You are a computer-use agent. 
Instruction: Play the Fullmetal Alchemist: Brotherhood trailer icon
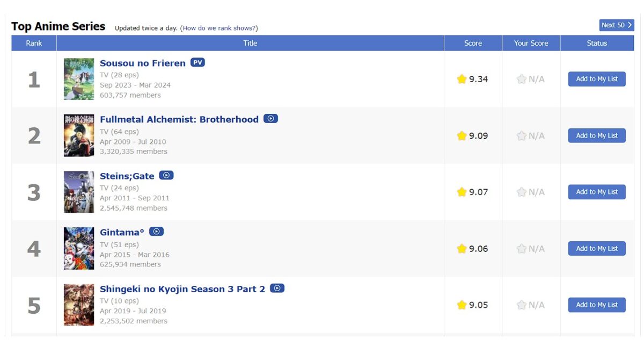(x=270, y=119)
